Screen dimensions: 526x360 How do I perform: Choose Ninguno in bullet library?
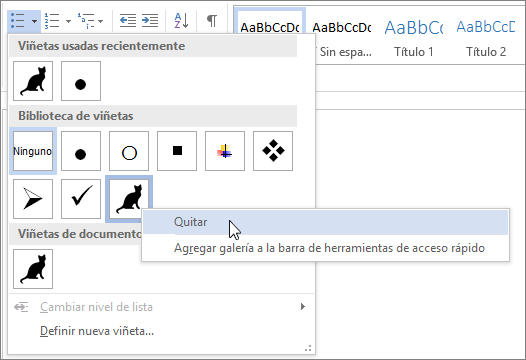[x=33, y=151]
